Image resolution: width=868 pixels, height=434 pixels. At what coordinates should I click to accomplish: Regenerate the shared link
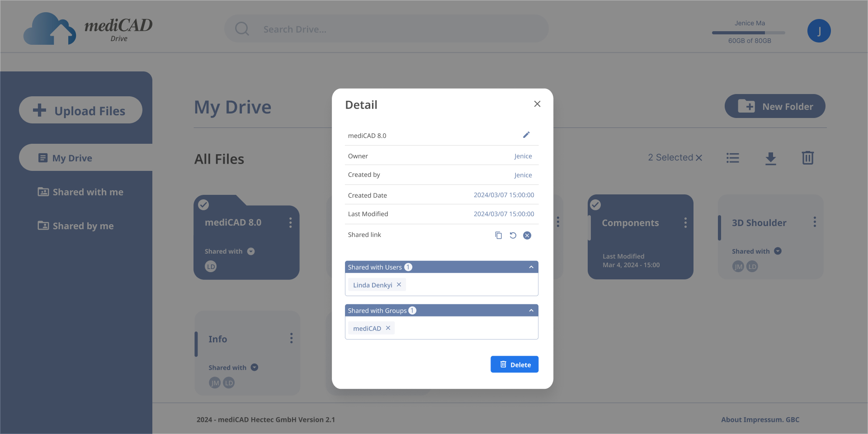point(513,235)
